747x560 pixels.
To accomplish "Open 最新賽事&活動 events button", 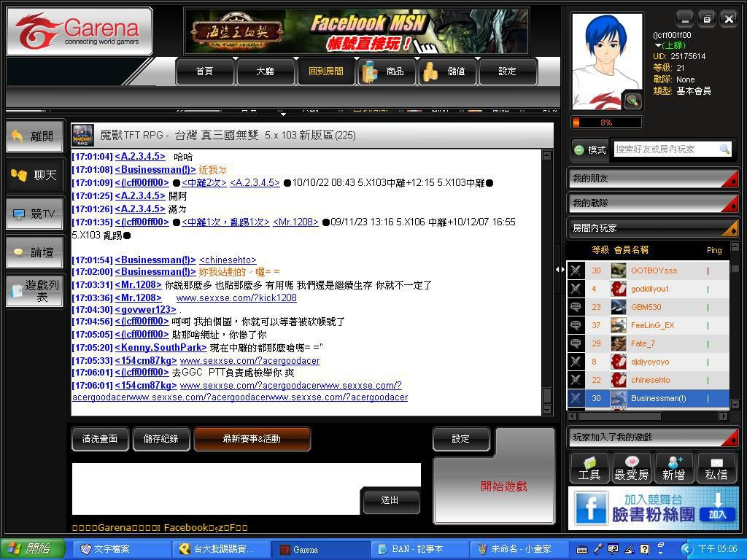I will pyautogui.click(x=252, y=438).
